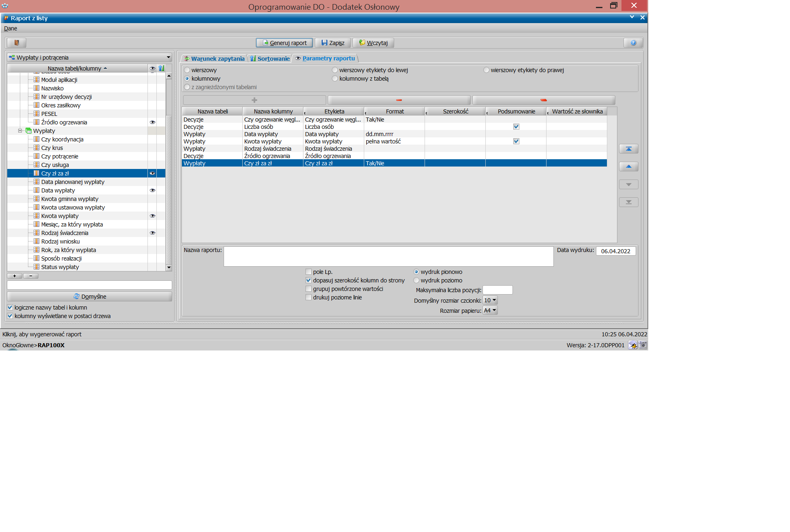The image size is (790, 532).
Task: Select Rodzaj wniosku tree item
Action: 60,241
